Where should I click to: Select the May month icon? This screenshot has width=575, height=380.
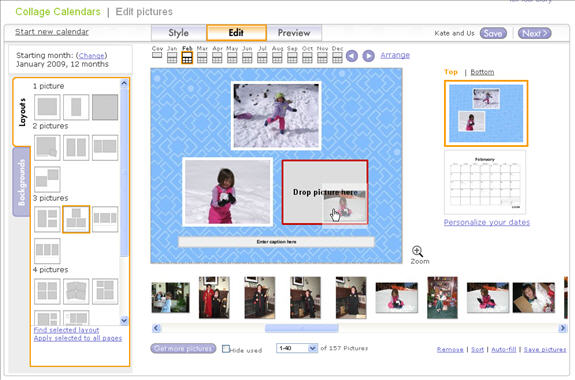coord(232,58)
